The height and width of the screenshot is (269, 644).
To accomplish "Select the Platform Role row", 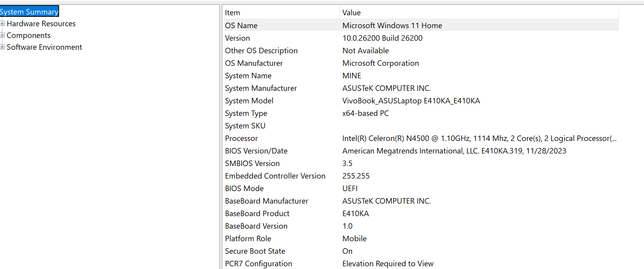I will pos(248,238).
